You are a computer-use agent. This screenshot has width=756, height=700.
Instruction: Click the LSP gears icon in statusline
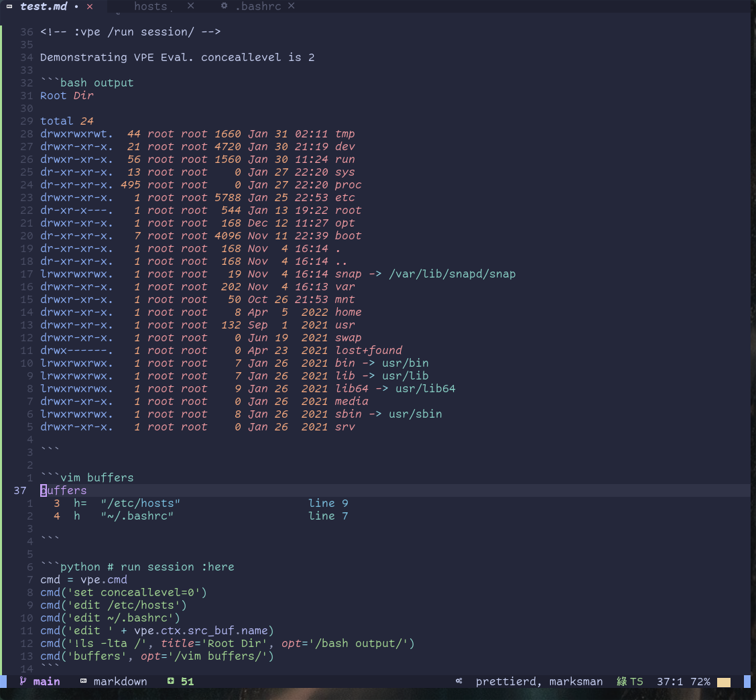point(459,681)
